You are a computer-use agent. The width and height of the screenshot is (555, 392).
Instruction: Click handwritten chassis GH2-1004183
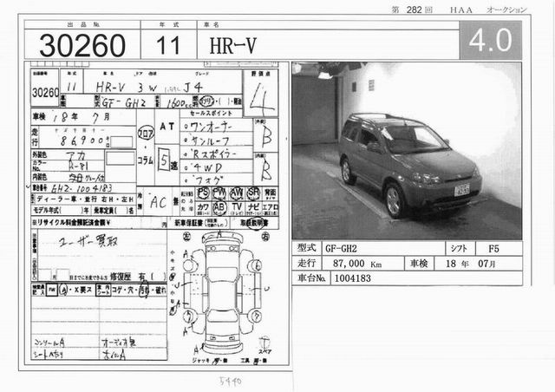click(x=82, y=188)
